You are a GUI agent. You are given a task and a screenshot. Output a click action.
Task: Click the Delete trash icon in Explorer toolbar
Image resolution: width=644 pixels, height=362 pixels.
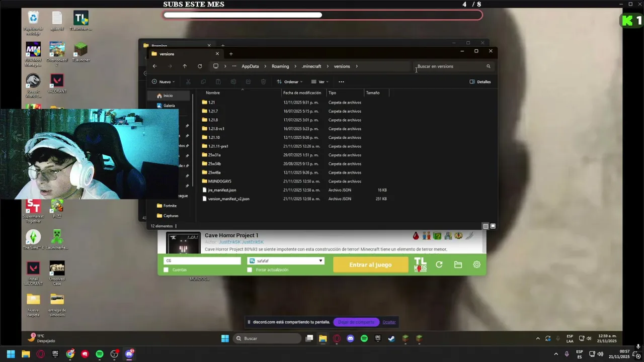pyautogui.click(x=263, y=81)
